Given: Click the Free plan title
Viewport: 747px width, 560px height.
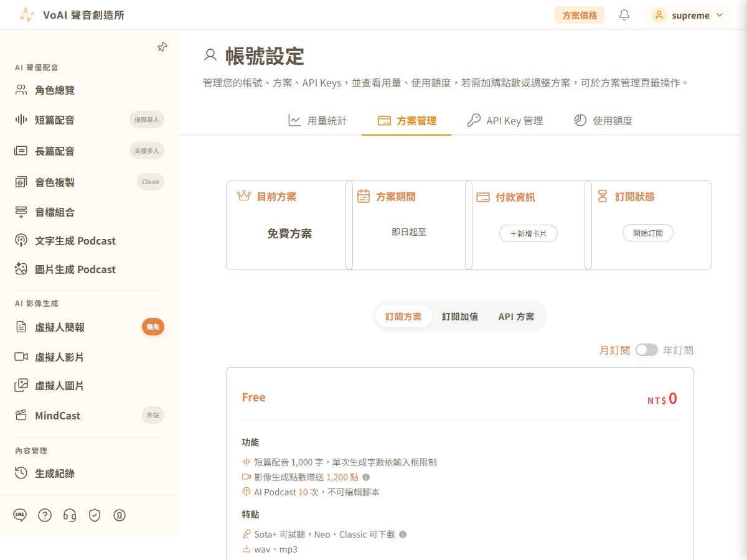Looking at the screenshot, I should coord(253,397).
